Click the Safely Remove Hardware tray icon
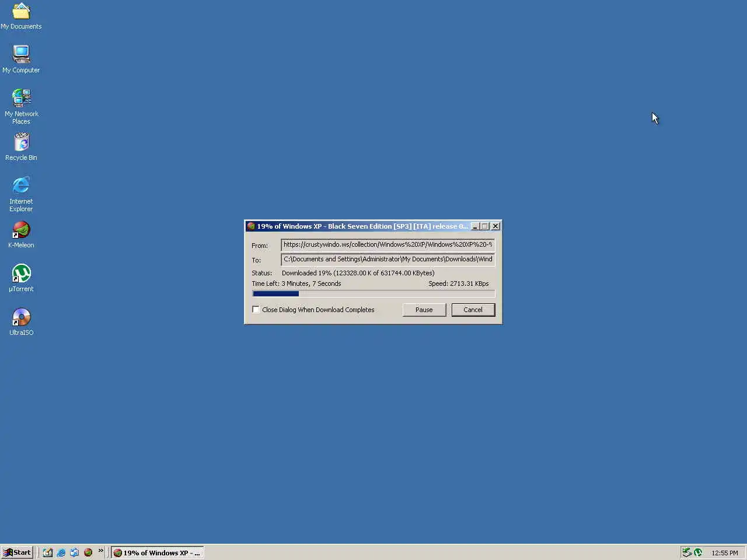Viewport: 747px width, 560px height. coord(687,552)
